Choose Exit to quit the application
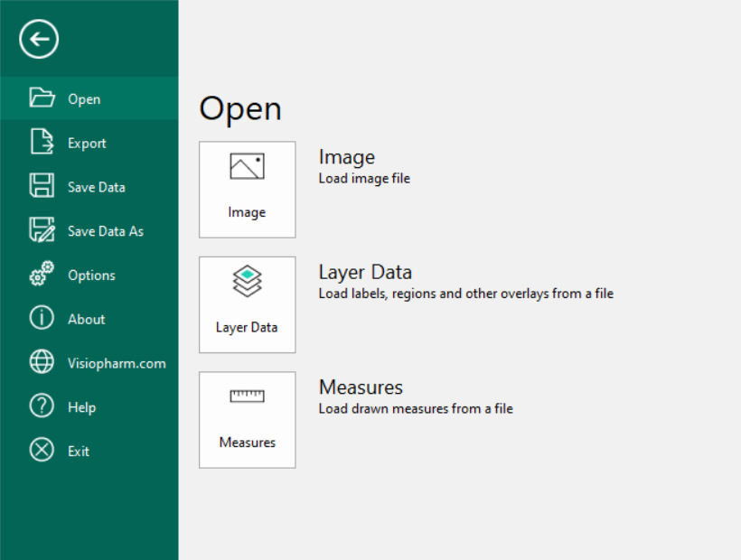The image size is (741, 560). coord(89,450)
